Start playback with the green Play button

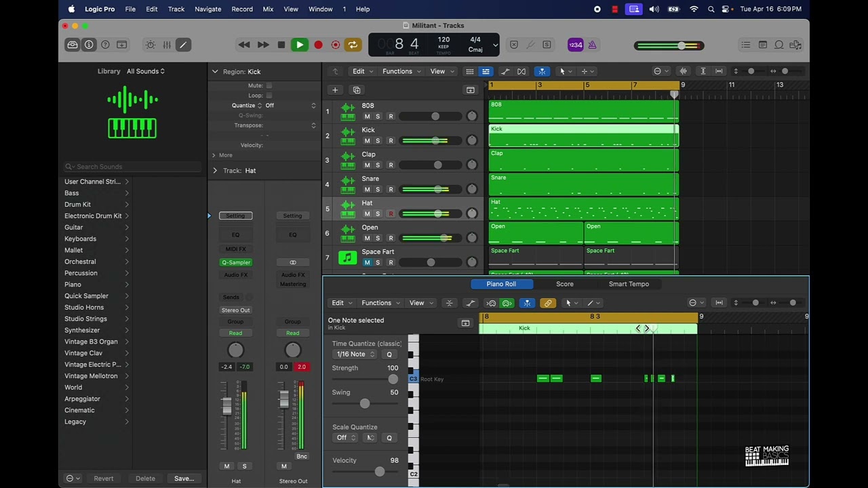(x=299, y=45)
